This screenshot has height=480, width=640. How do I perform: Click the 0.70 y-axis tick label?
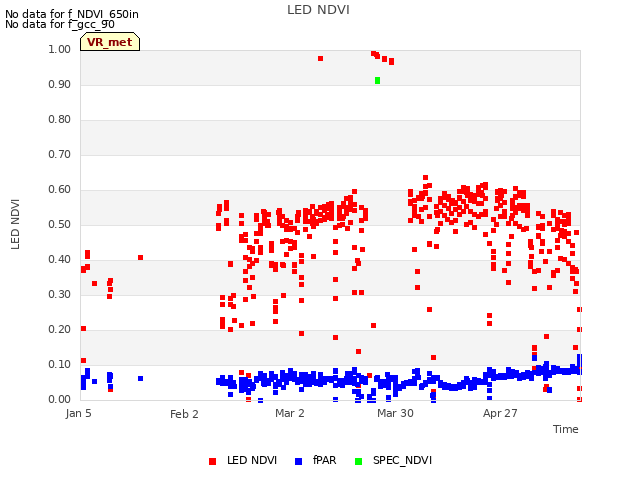[x=60, y=155]
